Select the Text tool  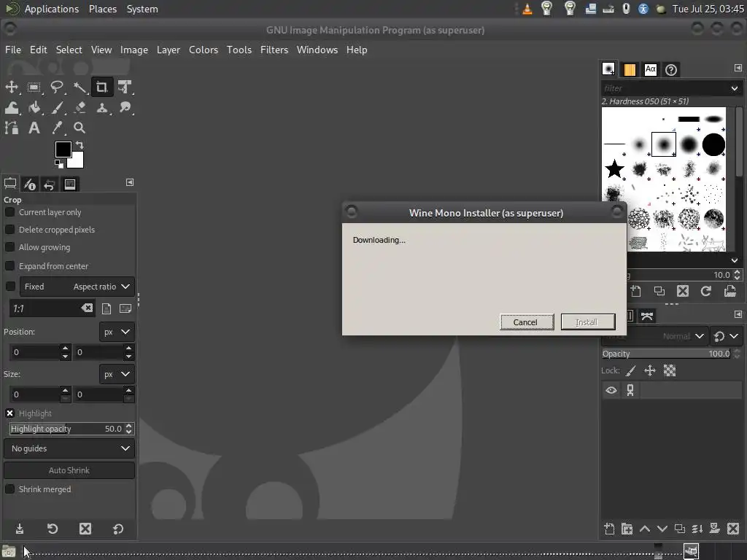pos(34,128)
